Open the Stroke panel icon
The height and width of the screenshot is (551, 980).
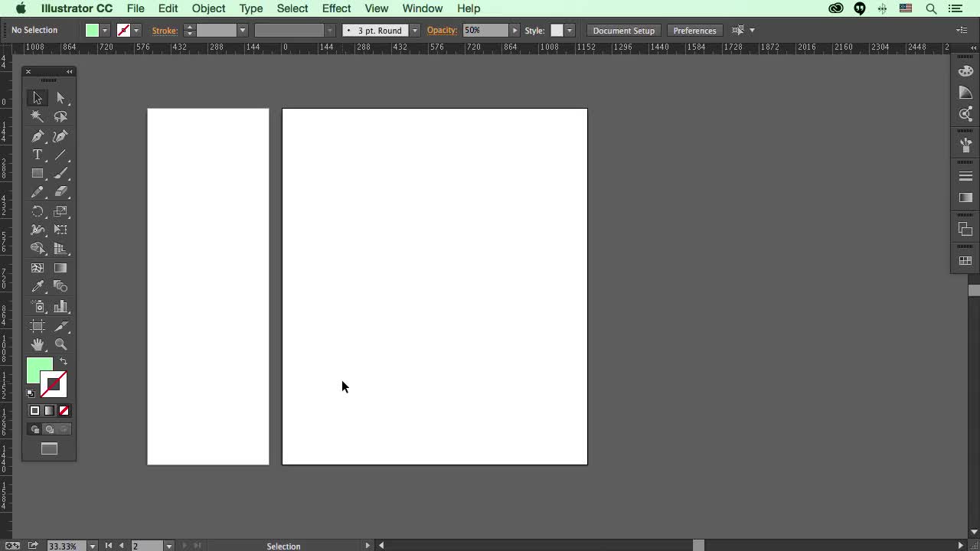965,175
